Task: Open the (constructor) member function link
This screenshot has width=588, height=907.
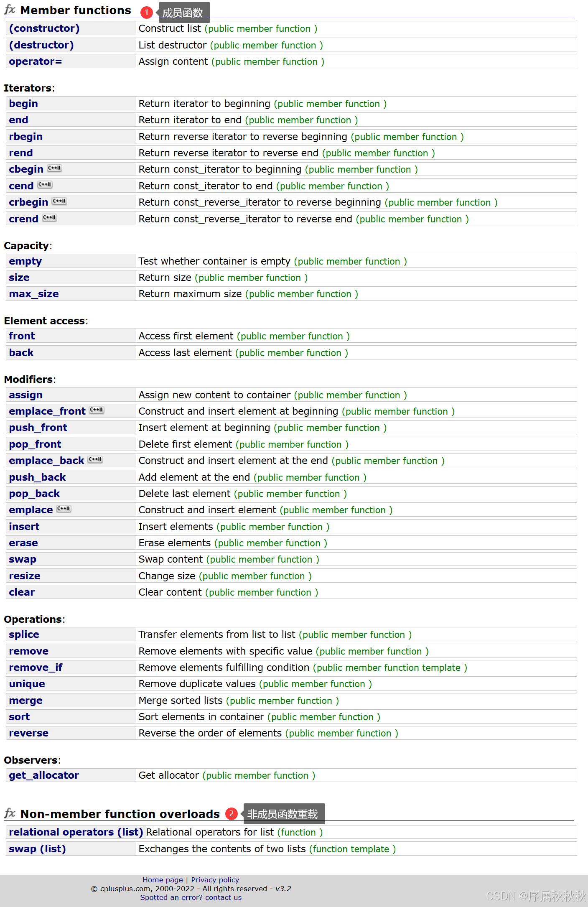Action: [44, 28]
